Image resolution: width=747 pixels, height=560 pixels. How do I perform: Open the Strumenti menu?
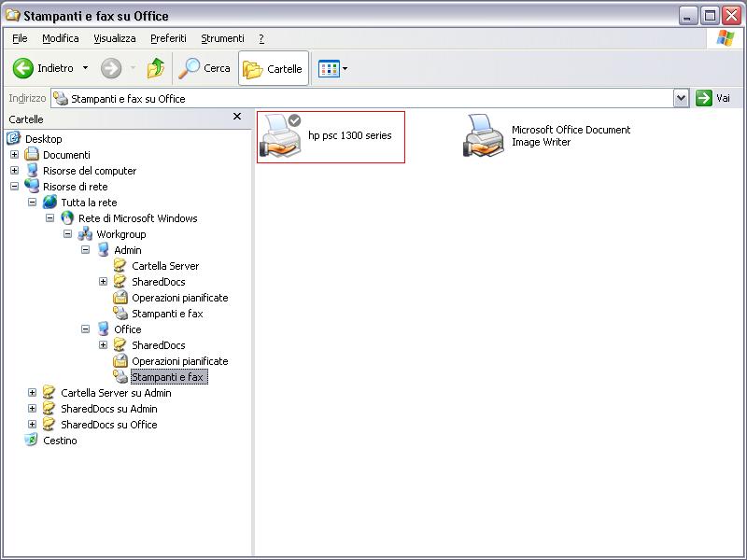click(x=222, y=38)
